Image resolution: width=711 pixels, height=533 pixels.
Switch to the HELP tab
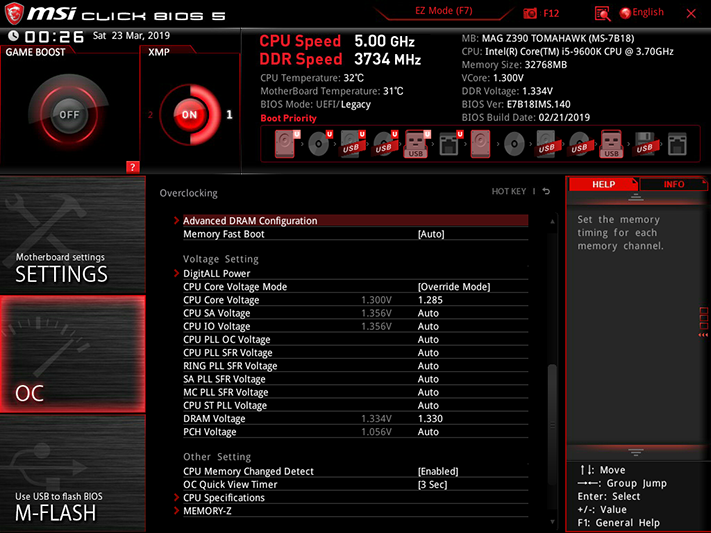pos(603,184)
